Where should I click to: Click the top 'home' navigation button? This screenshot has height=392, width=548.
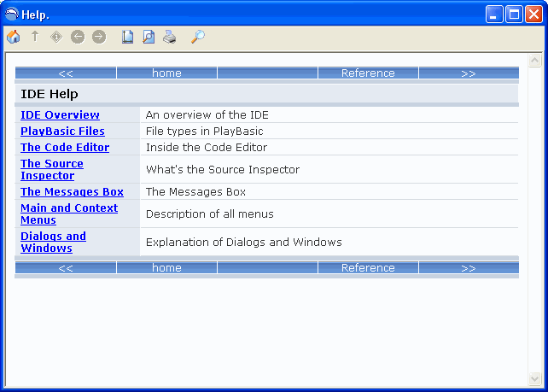point(166,73)
